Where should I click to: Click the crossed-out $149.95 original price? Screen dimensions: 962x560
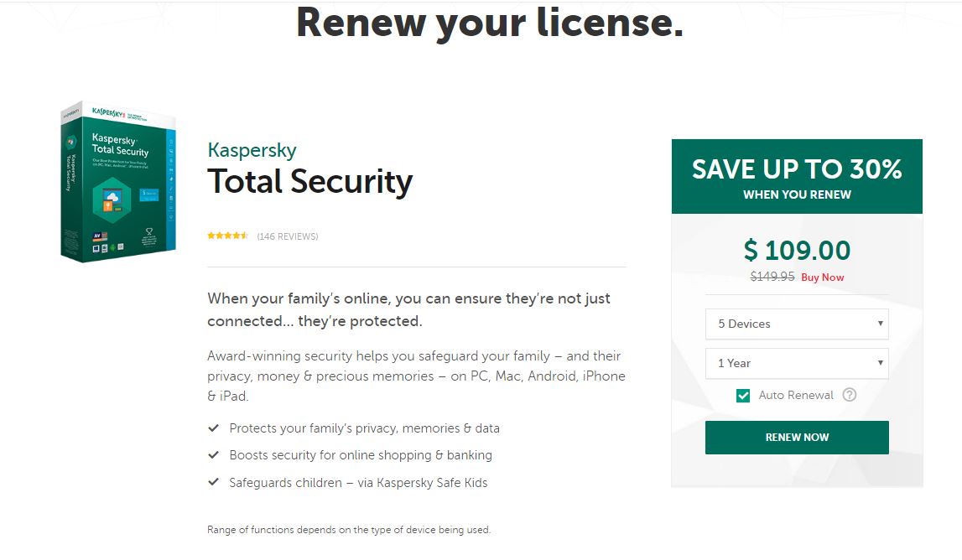tap(772, 277)
